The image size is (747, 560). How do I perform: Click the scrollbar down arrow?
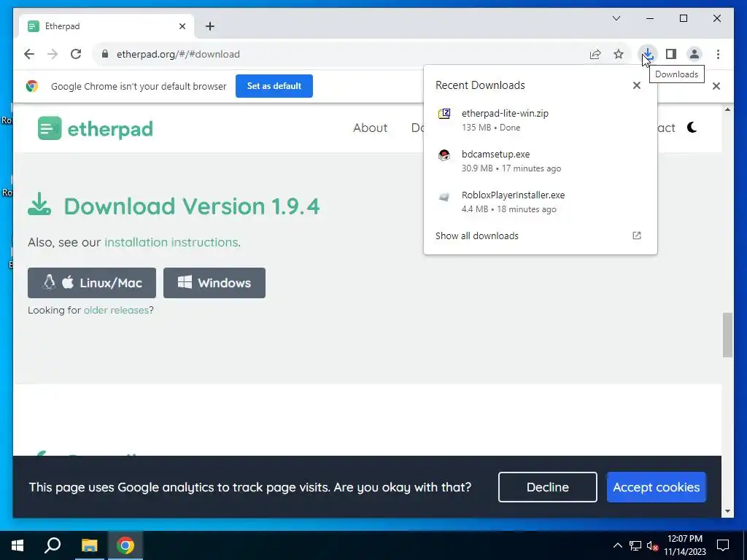pos(727,511)
